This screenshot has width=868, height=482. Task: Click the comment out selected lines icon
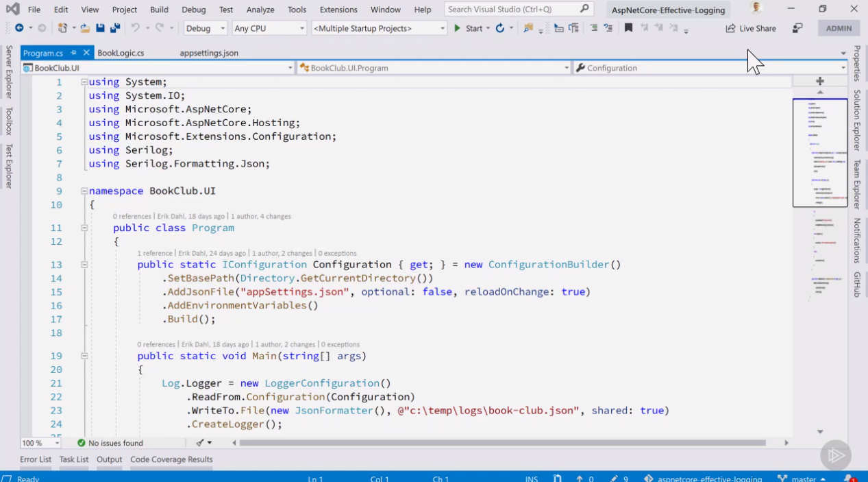coord(593,28)
